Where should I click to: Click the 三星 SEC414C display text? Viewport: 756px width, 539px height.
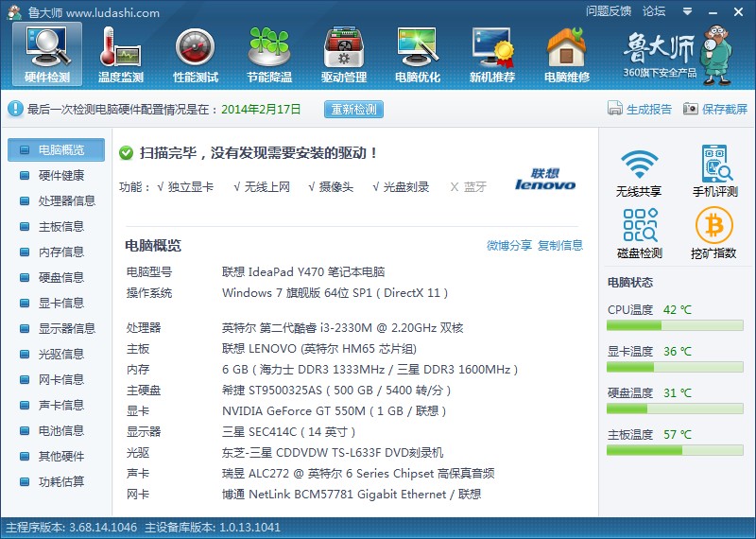tap(288, 432)
